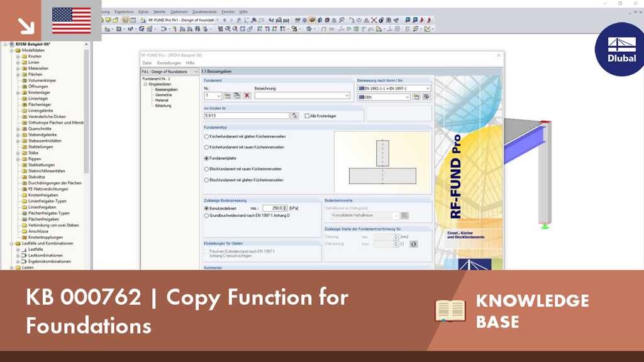Image resolution: width=644 pixels, height=362 pixels.
Task: Open the EN 1992-1-1 + EN 1997-1 norm dropdown
Action: click(394, 88)
